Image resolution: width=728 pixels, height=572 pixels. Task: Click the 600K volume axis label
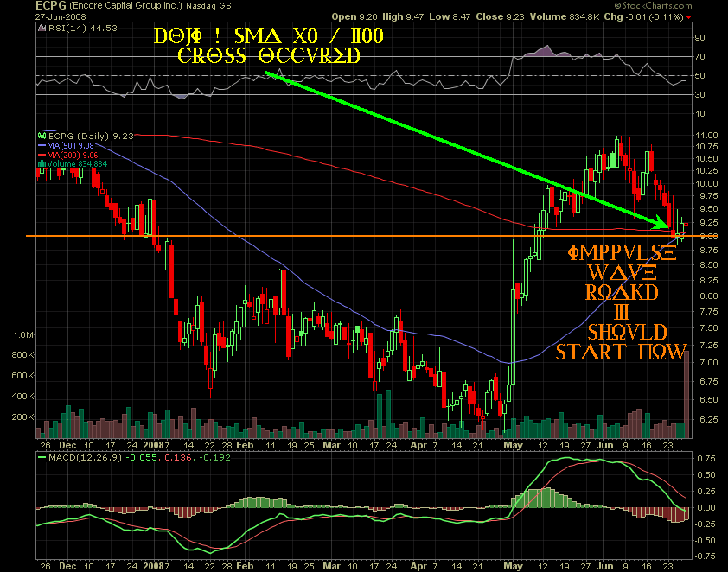click(x=22, y=376)
